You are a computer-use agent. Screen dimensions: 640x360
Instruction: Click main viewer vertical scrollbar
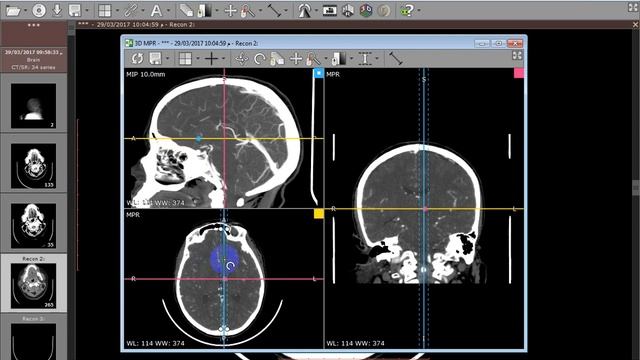click(x=636, y=188)
